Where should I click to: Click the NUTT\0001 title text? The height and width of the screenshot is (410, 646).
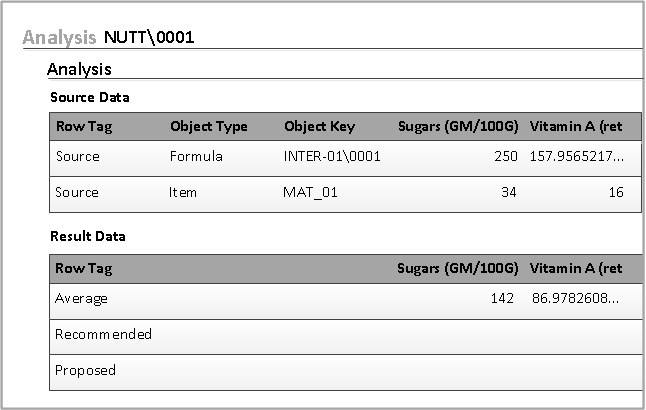(149, 38)
